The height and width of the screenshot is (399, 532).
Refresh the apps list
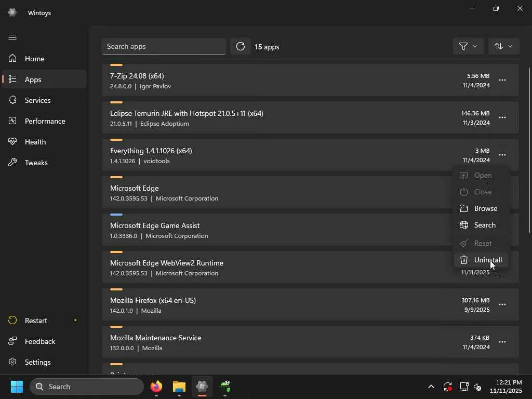(241, 46)
